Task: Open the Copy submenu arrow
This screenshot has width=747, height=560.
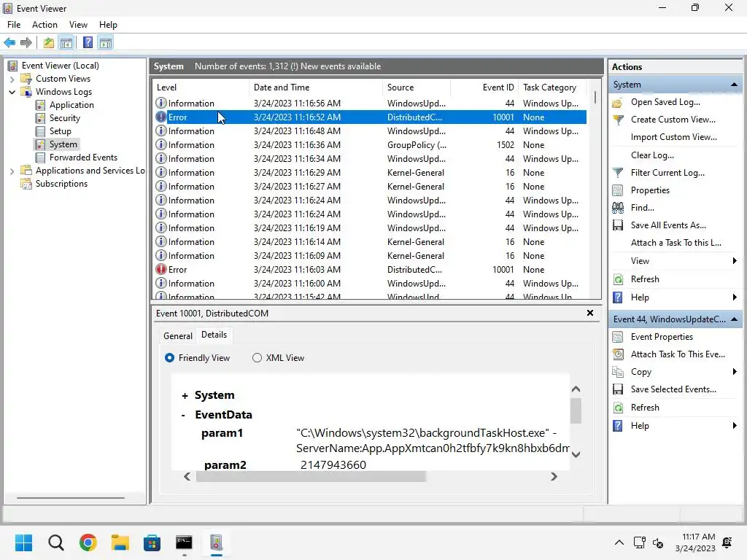Action: coord(735,371)
